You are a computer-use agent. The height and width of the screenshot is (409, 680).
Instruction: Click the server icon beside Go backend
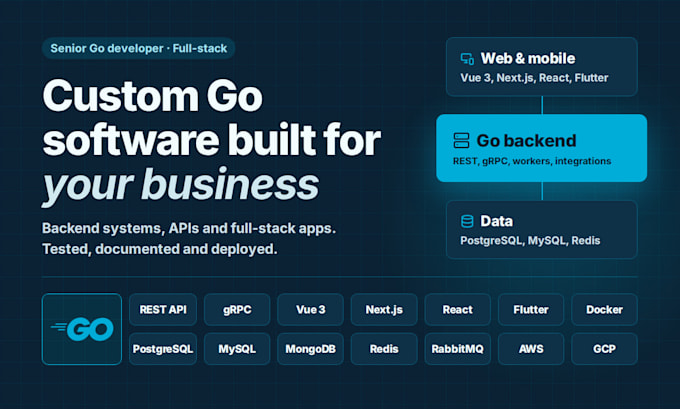tap(461, 141)
